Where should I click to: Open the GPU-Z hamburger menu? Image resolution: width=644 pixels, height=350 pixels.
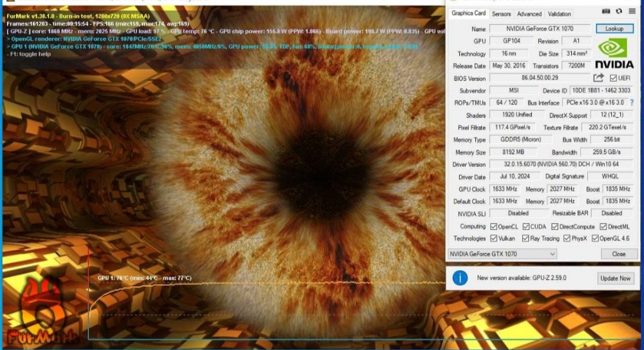(631, 12)
